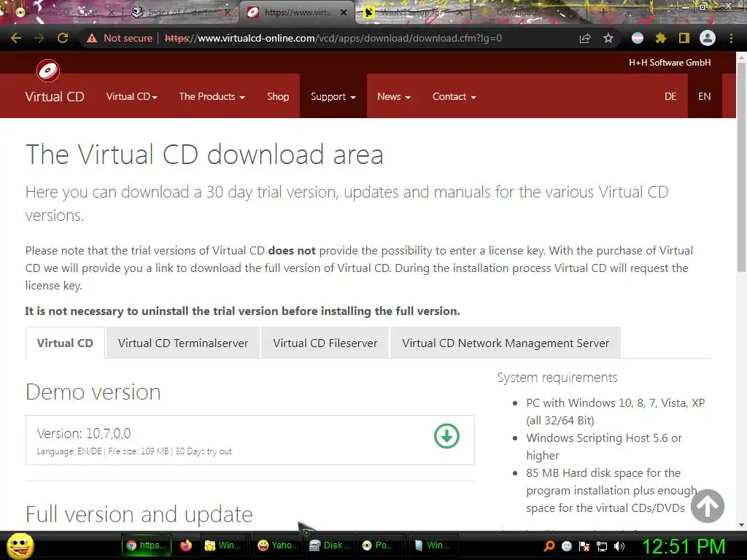Viewport: 747px width, 560px height.
Task: Open the last Win... taskbar button
Action: click(x=432, y=545)
